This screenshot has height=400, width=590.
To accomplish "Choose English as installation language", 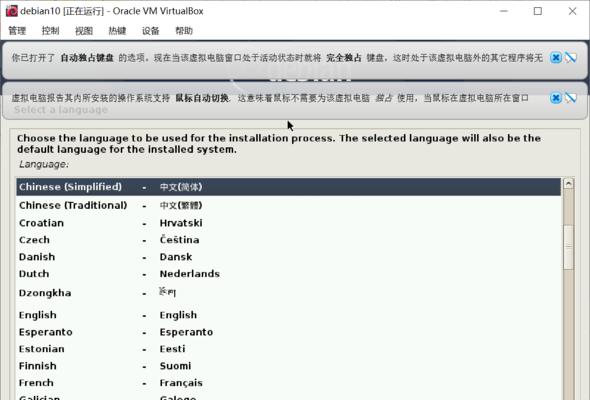I will (x=288, y=315).
